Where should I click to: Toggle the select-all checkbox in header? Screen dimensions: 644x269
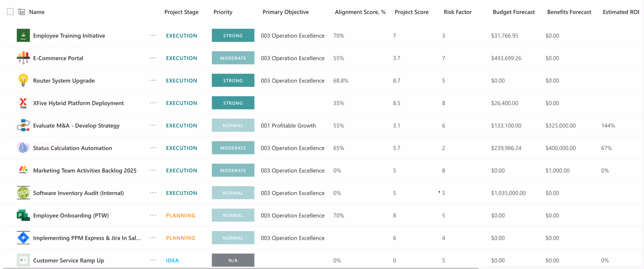(10, 12)
